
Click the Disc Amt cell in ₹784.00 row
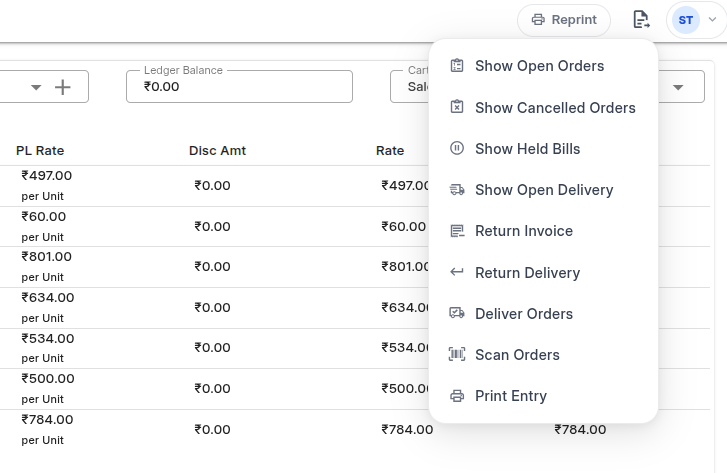coord(212,429)
